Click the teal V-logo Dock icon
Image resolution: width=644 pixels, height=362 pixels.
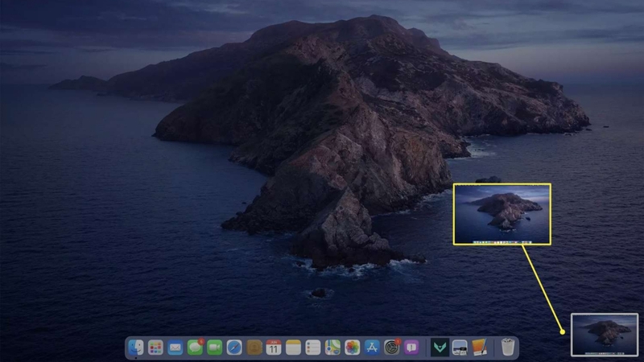(440, 348)
